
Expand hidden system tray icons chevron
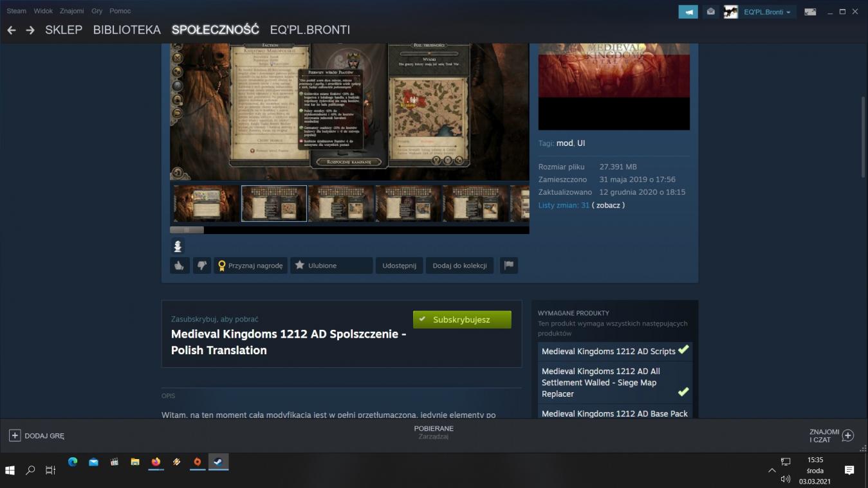pyautogui.click(x=772, y=471)
